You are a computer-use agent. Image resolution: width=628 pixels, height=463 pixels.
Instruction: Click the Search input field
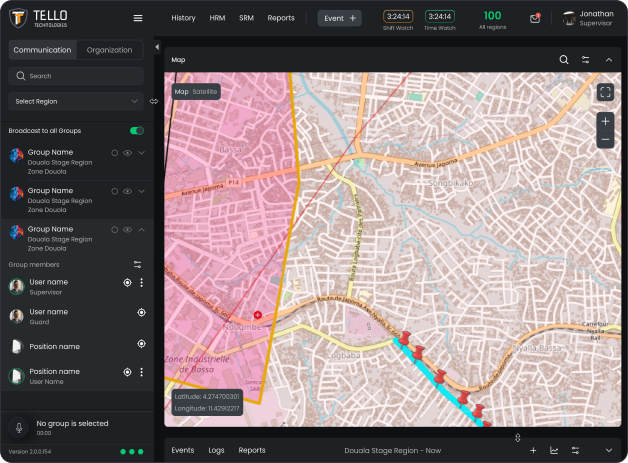76,76
